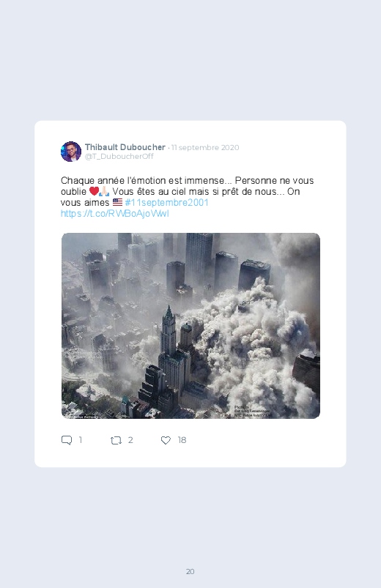Open the aerial smoke photo thumbnail
Image resolution: width=381 pixels, height=588 pixels.
click(x=190, y=326)
